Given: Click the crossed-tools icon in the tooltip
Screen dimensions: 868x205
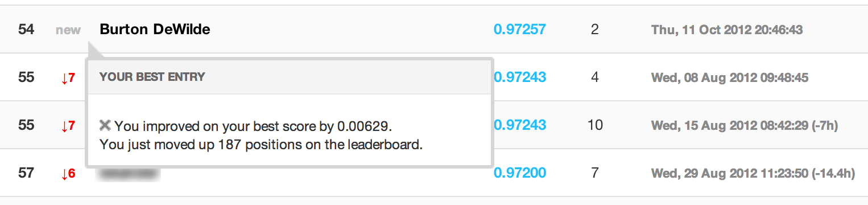Looking at the screenshot, I should pos(105,125).
